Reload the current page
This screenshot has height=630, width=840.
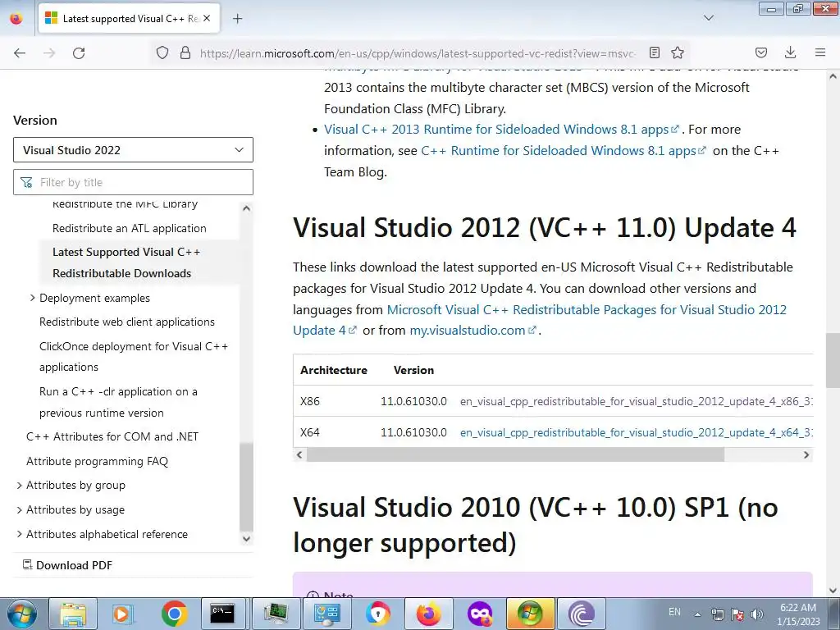(79, 52)
